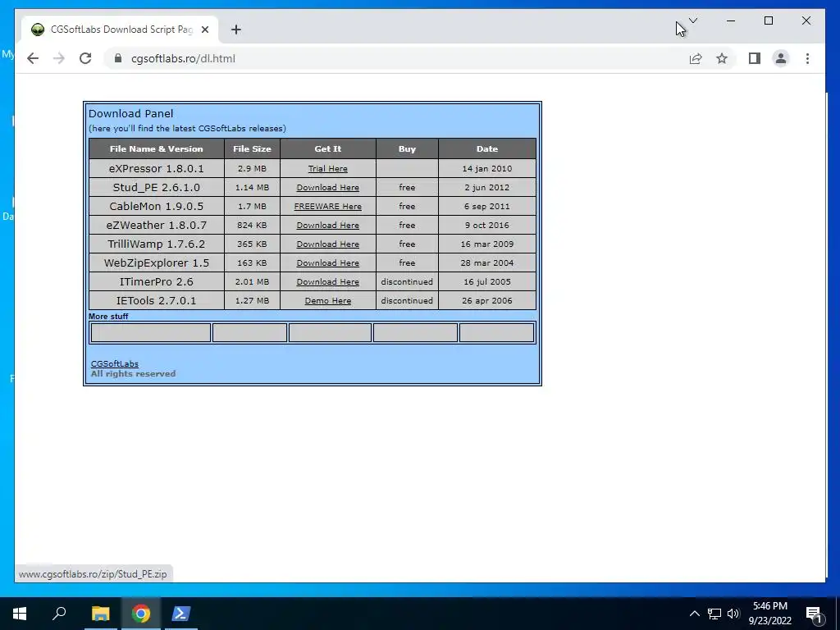Click the File Name & Version header

point(157,149)
